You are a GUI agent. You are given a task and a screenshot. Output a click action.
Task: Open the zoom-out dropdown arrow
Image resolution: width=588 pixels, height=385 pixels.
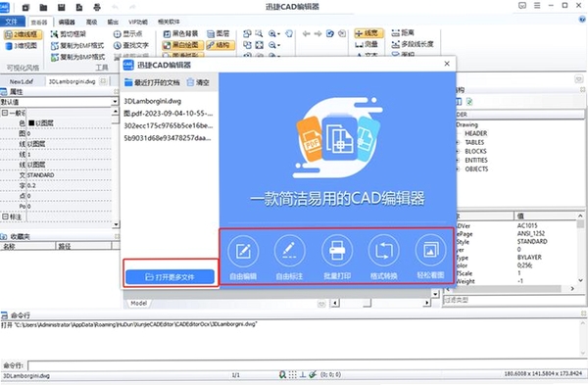click(279, 45)
